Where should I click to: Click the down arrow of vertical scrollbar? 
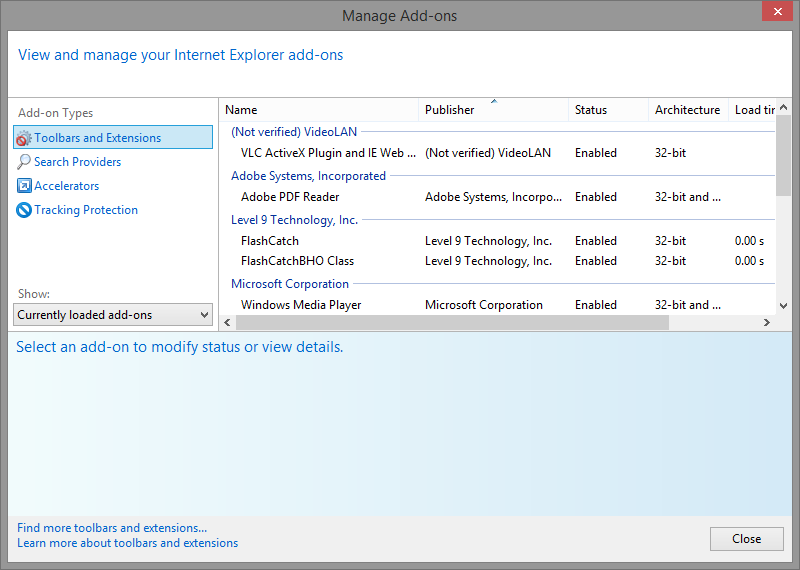coord(784,306)
